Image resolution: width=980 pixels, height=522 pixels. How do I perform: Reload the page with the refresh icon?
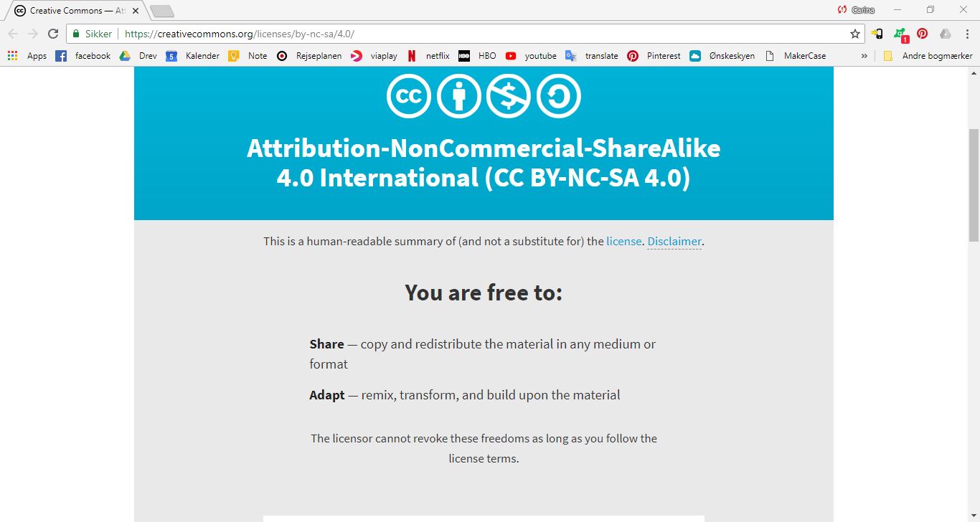[x=53, y=34]
